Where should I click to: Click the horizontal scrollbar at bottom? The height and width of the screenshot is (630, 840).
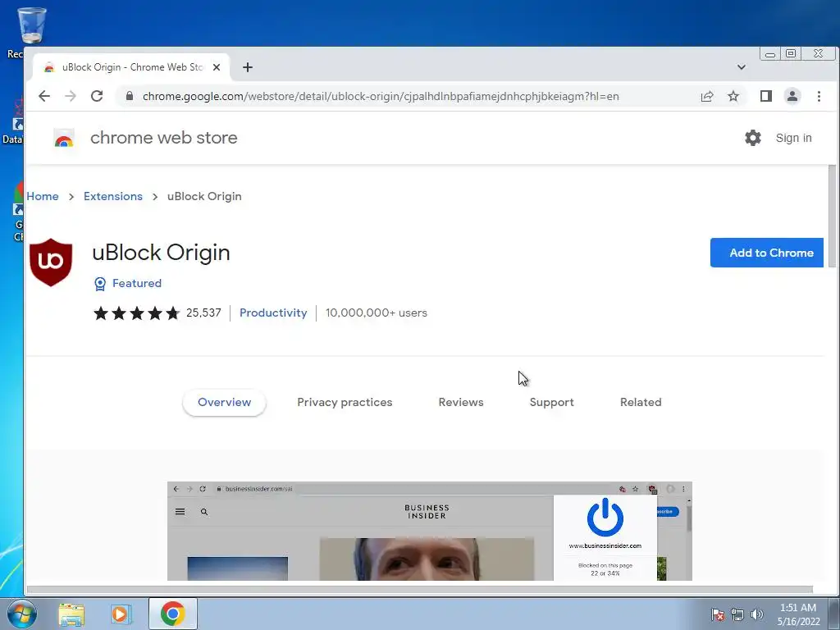point(419,590)
